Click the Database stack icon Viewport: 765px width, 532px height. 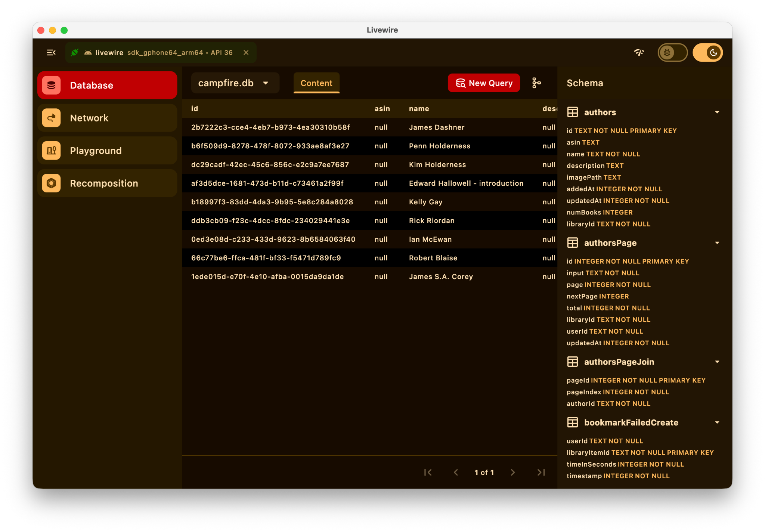(x=52, y=85)
